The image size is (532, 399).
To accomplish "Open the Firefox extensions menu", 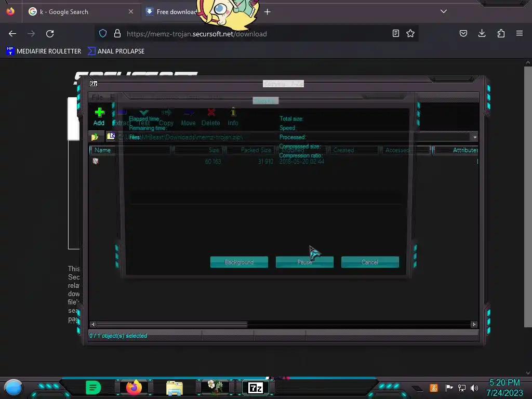I will point(501,33).
